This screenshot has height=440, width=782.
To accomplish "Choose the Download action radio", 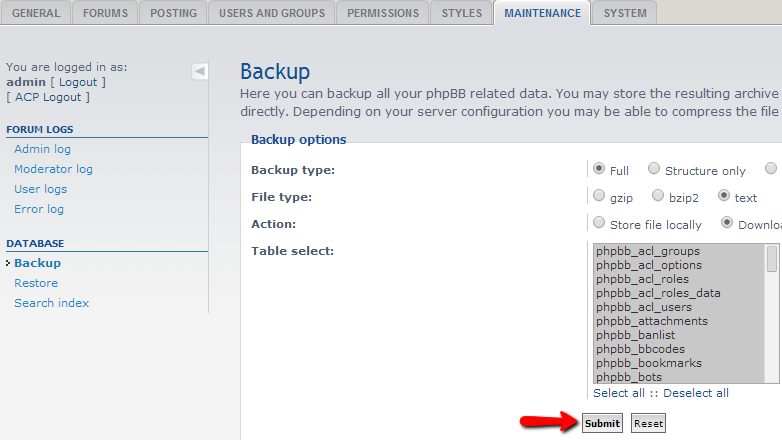I will tap(727, 222).
